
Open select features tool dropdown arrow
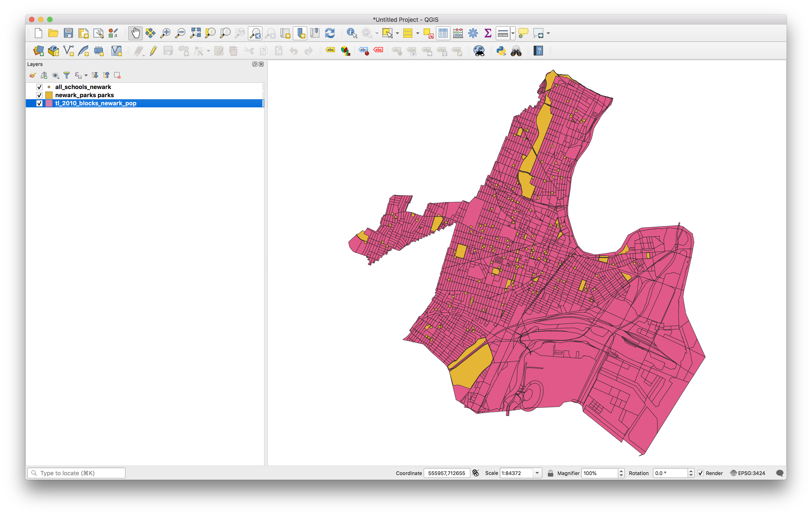[x=397, y=33]
